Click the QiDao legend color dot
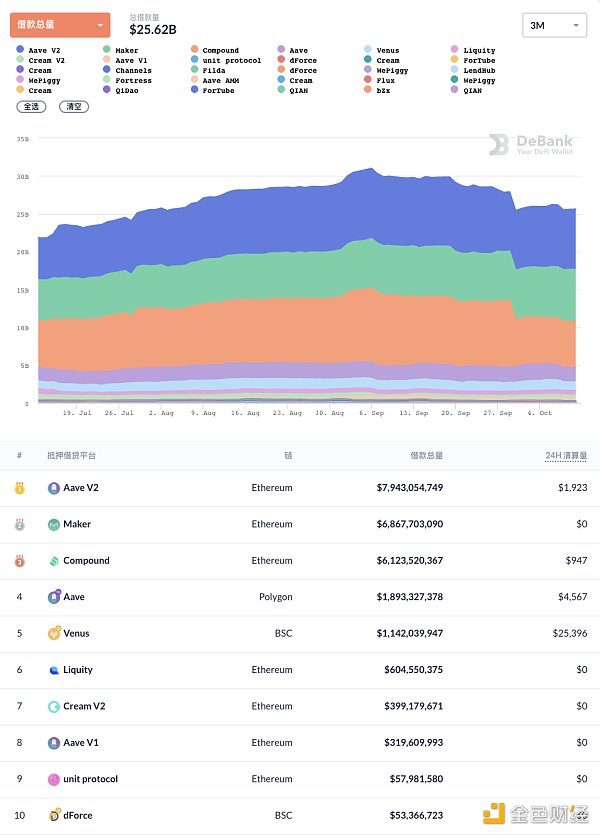Screen dimensions: 600x835 coord(108,91)
